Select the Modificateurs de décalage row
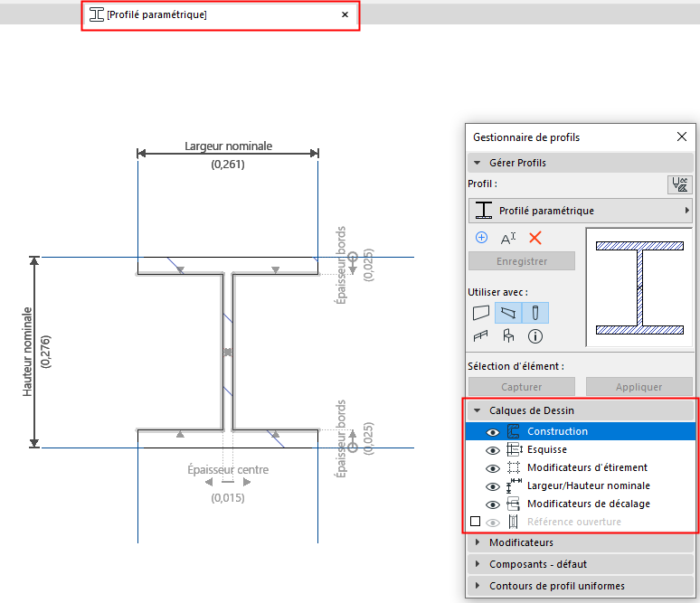The image size is (700, 603). 581,504
